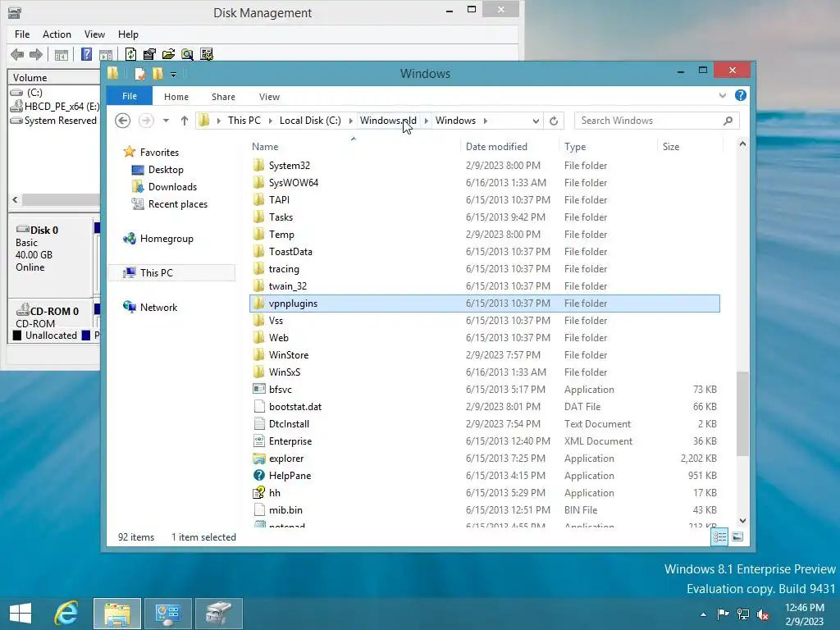Open recent locations dropdown arrow

(x=166, y=121)
